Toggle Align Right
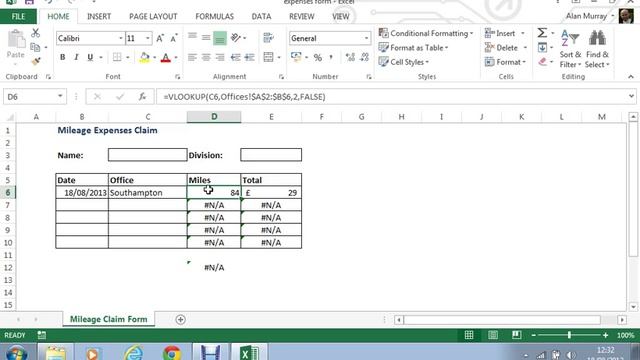The height and width of the screenshot is (360, 640). pos(220,57)
